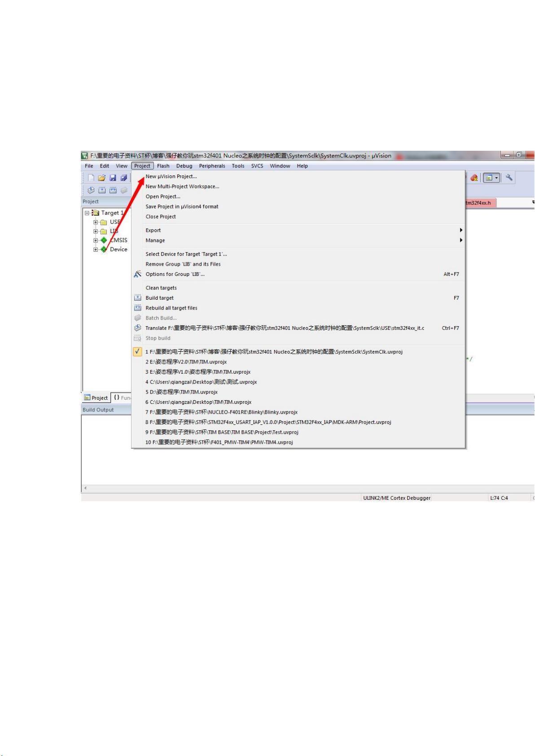This screenshot has width=535, height=756.
Task: Open the editor tab list dropdown
Action: click(533, 203)
